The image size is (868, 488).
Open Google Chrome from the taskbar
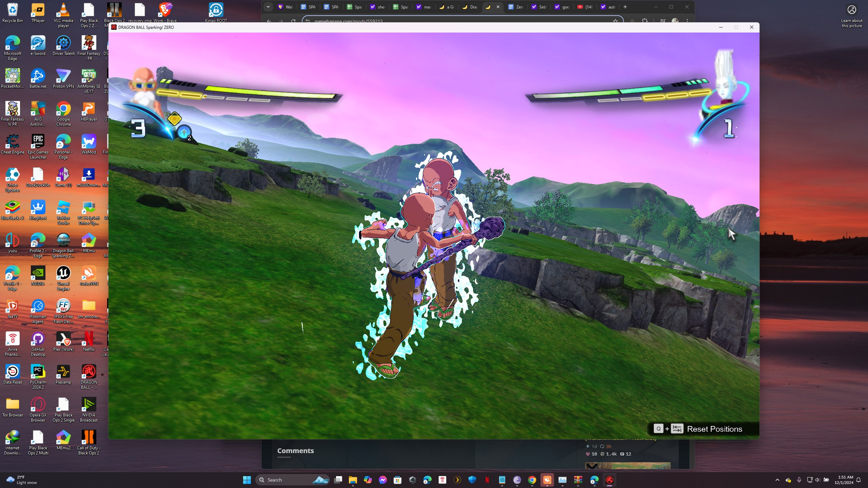point(532,480)
